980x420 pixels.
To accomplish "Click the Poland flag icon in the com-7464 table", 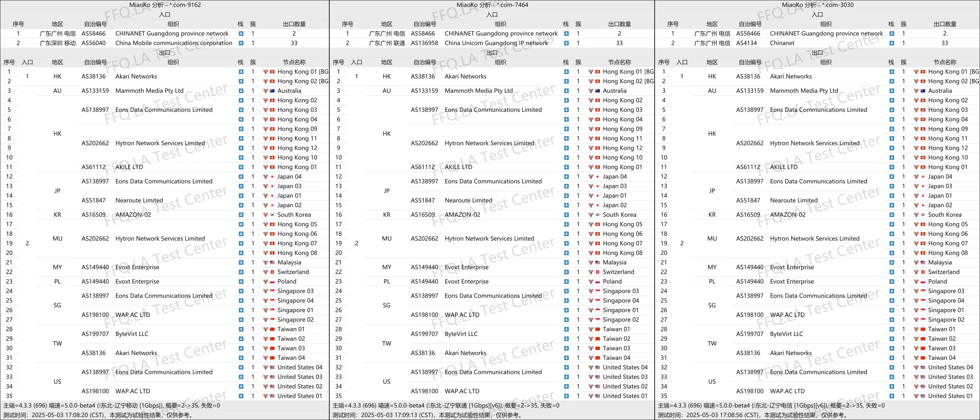I will (x=598, y=282).
